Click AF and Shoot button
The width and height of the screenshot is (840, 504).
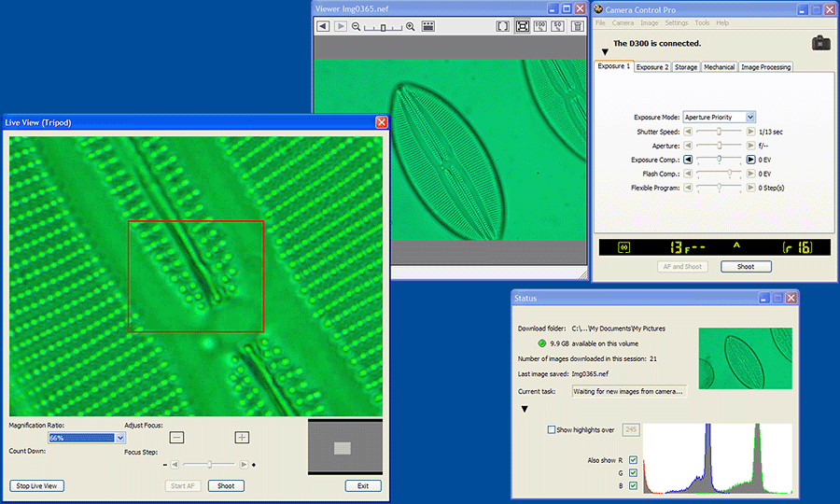tap(682, 267)
